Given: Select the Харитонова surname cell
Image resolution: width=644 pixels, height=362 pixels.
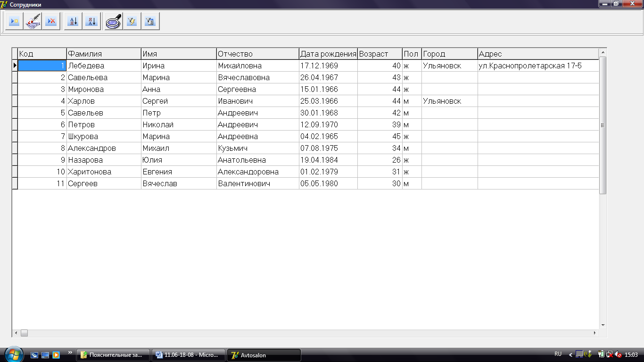Looking at the screenshot, I should 104,172.
